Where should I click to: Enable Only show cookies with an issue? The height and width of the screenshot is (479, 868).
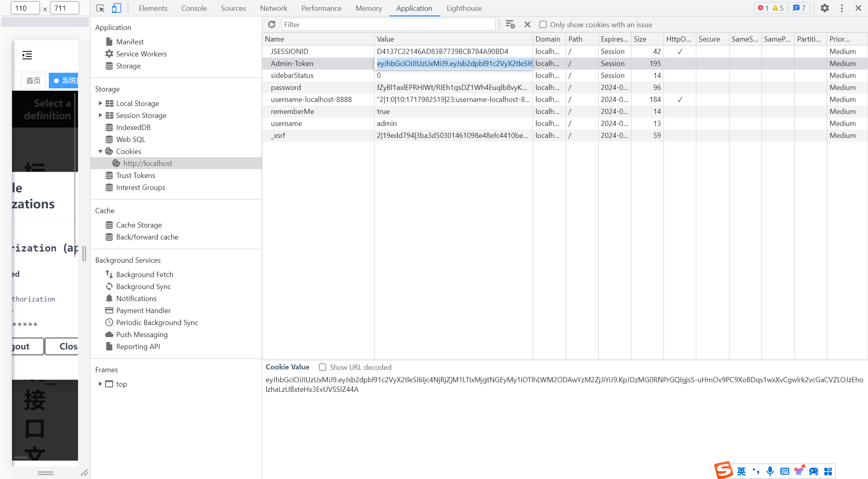point(543,24)
